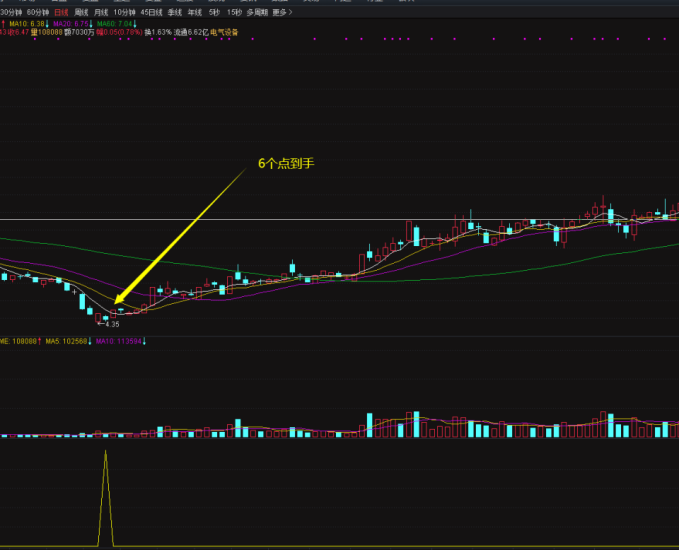679x550 pixels.
Task: Switch to the 30分钟 period tab
Action: [11, 12]
